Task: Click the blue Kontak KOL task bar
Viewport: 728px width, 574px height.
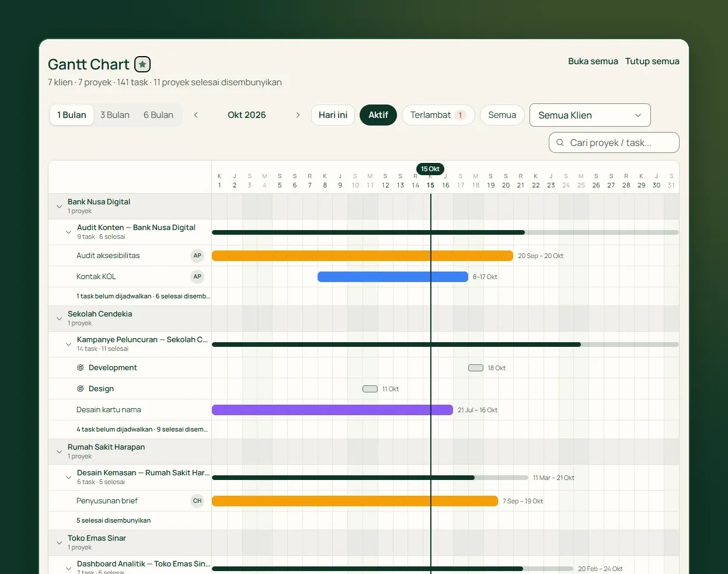Action: (393, 277)
